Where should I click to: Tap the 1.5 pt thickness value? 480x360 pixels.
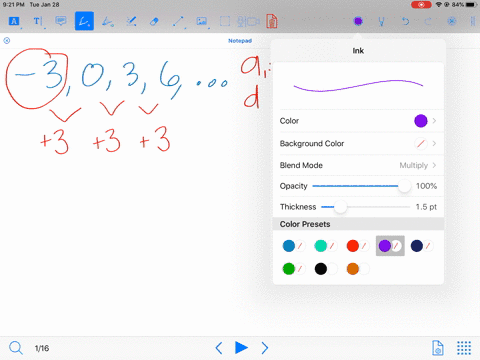pyautogui.click(x=426, y=207)
